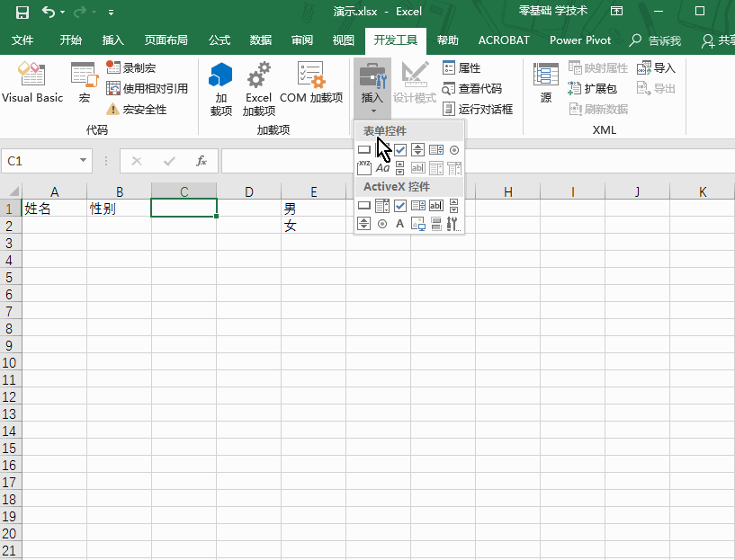Insert Form Controls check box
The height and width of the screenshot is (560, 735).
pyautogui.click(x=400, y=150)
